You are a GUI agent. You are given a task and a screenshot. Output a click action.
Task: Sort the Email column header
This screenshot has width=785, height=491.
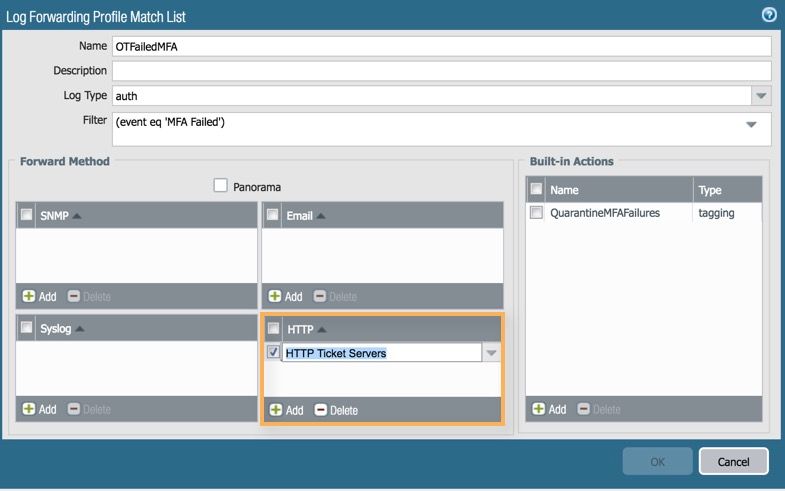tap(305, 216)
